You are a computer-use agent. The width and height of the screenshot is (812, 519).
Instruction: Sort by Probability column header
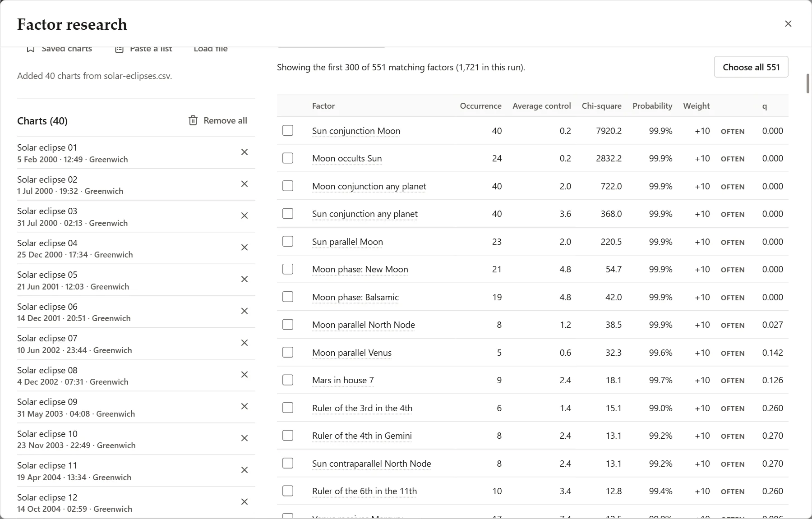tap(652, 106)
